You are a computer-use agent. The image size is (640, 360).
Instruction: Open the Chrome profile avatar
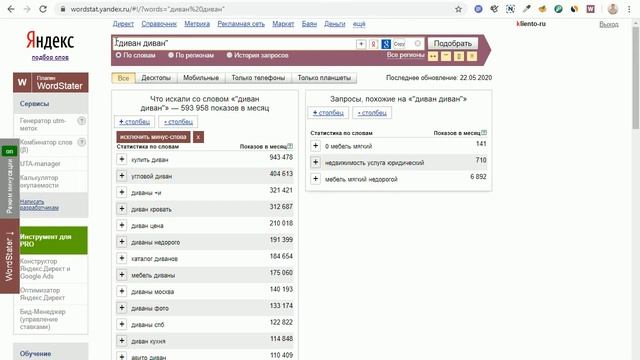612,9
